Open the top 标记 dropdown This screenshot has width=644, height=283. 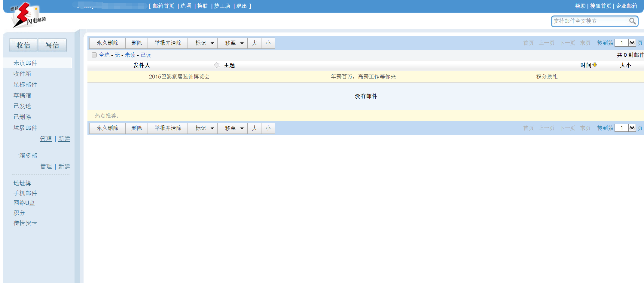204,43
